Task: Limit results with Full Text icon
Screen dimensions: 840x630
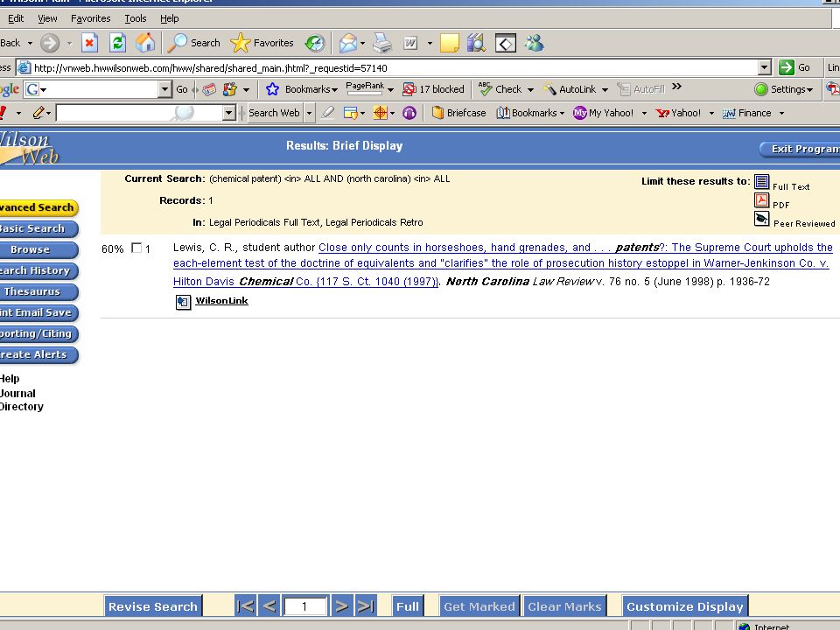Action: click(761, 182)
